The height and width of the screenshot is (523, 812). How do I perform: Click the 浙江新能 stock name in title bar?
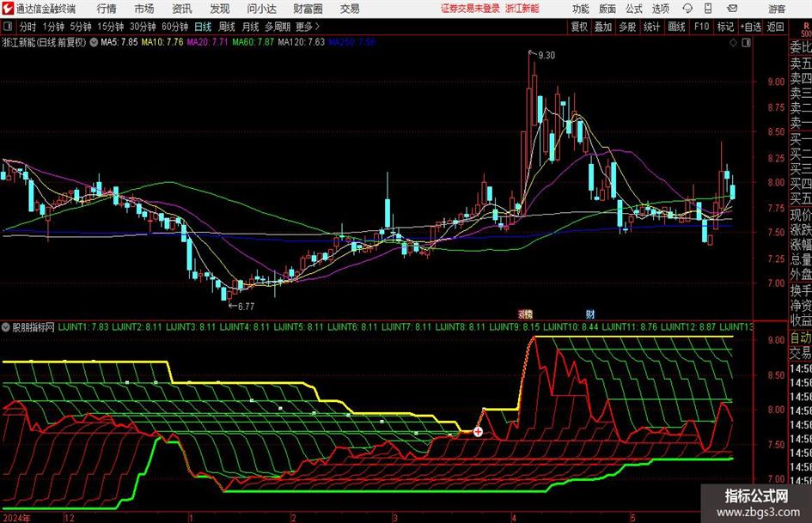point(522,9)
